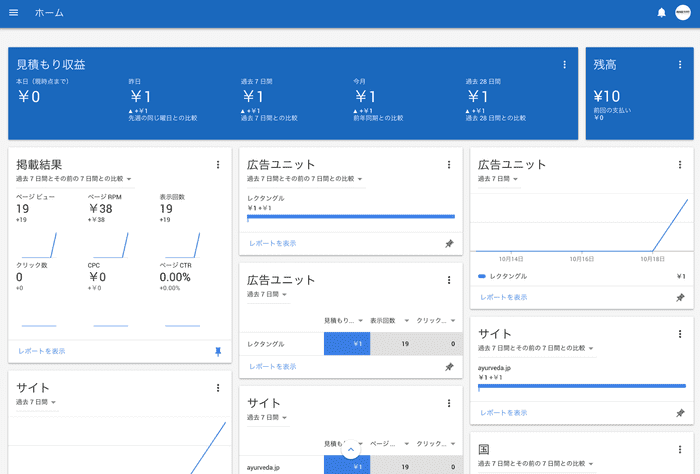
Task: Open options on サイト table card
Action: tap(449, 403)
